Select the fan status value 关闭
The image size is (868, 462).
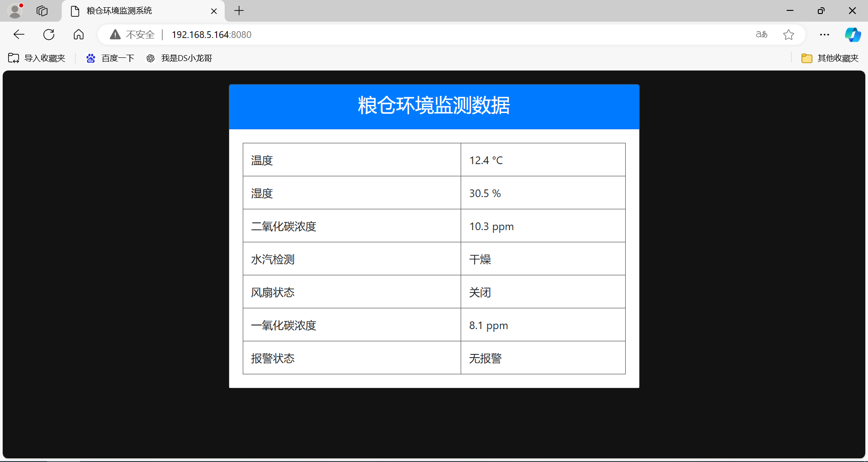pos(480,292)
